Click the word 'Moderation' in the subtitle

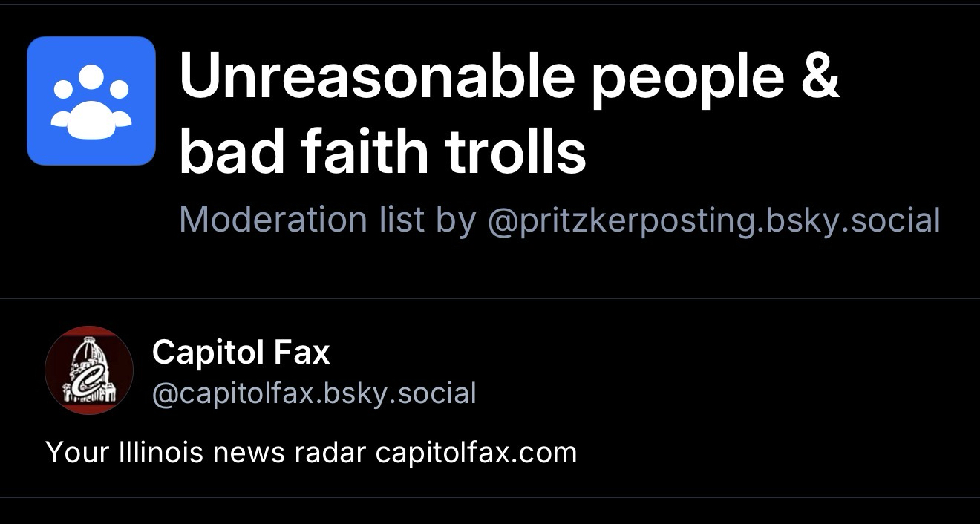272,220
